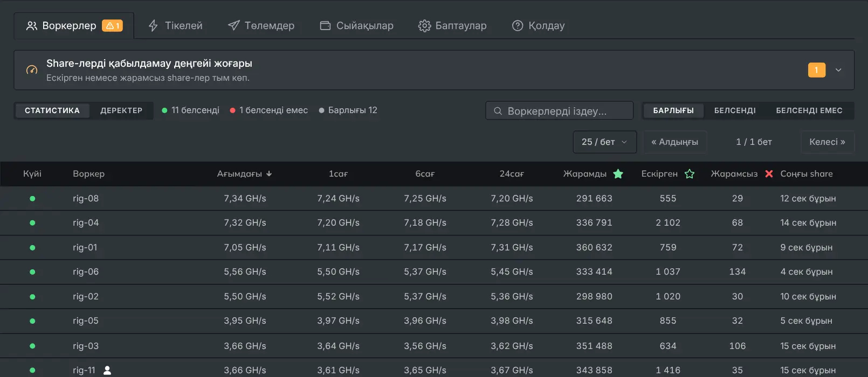Switch to the ДЕРЕКТЕР view

point(121,110)
